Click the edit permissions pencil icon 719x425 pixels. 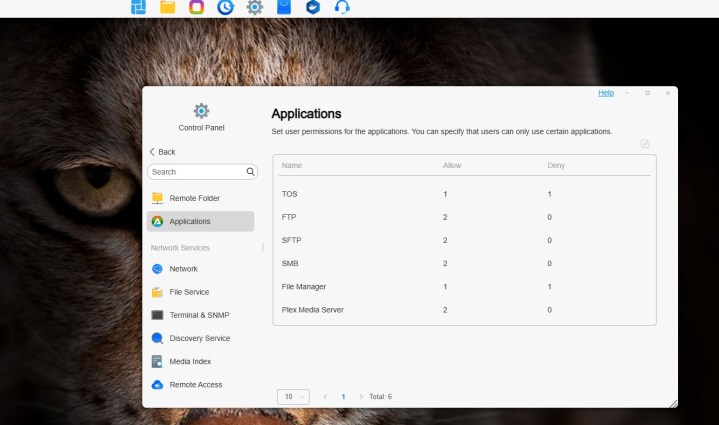645,144
